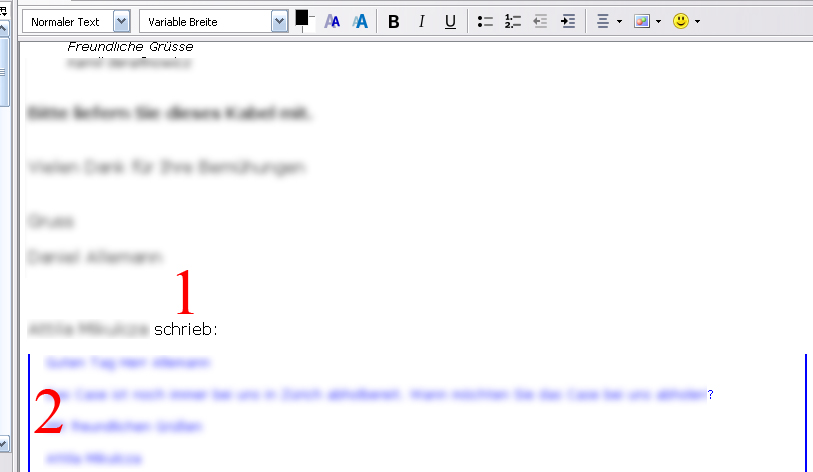
Task: Click the insert image icon
Action: coord(642,21)
